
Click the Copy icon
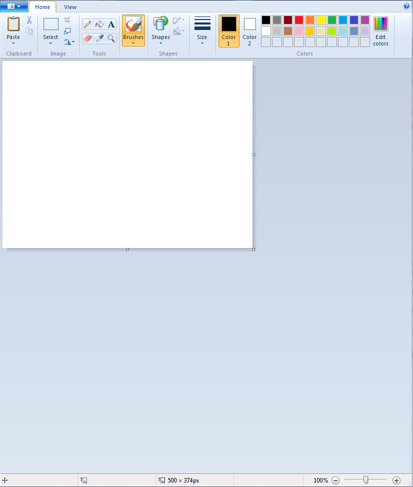[x=29, y=31]
